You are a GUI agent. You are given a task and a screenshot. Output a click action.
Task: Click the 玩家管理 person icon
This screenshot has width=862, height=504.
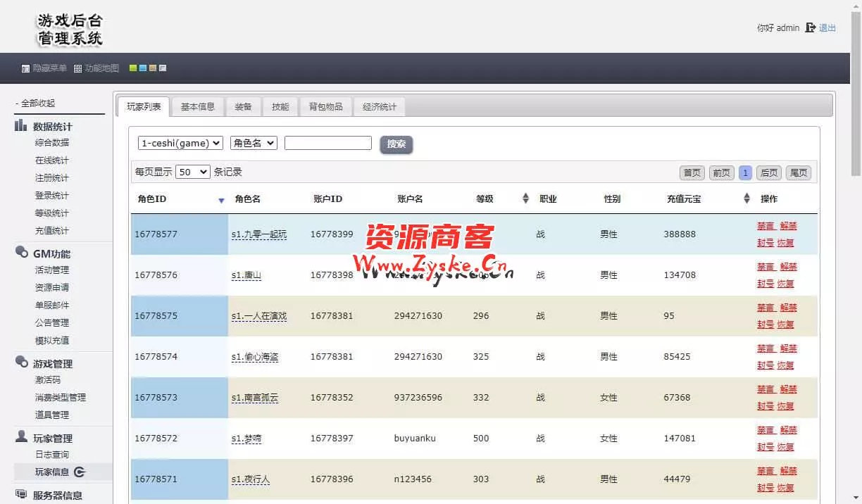(21, 437)
